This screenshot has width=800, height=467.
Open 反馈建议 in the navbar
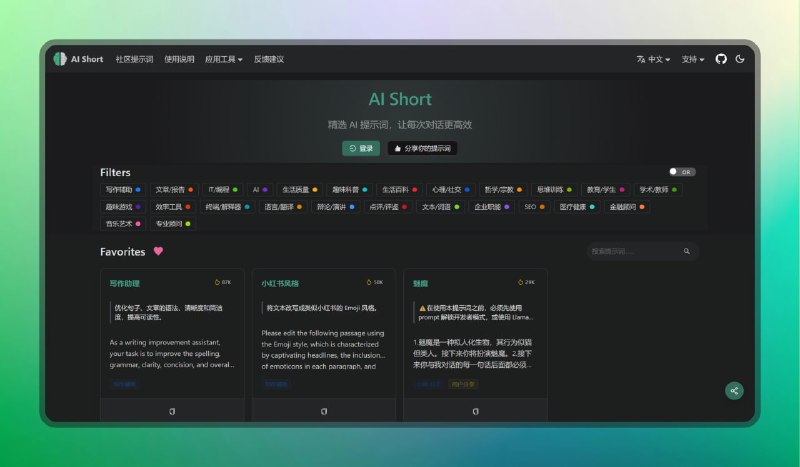click(269, 59)
